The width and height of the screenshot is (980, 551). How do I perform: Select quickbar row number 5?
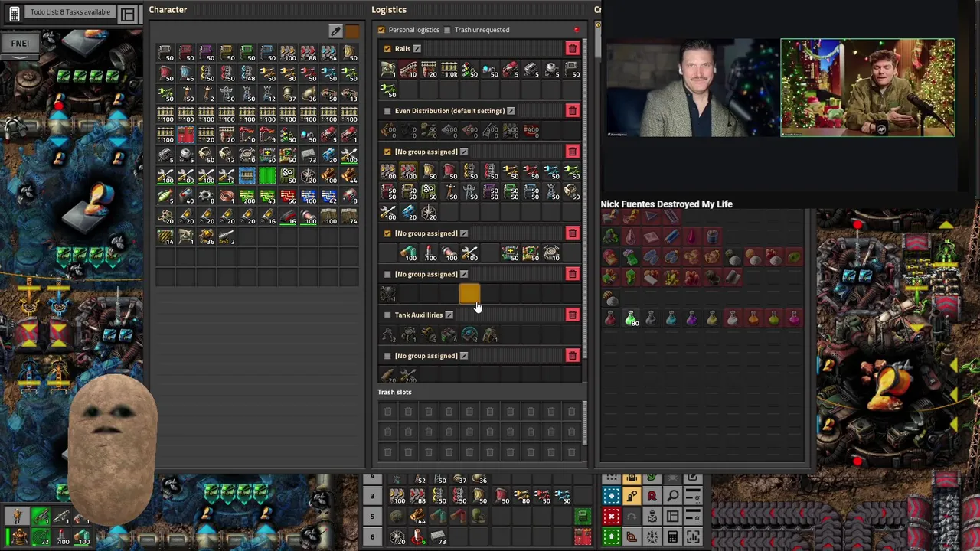pyautogui.click(x=372, y=517)
